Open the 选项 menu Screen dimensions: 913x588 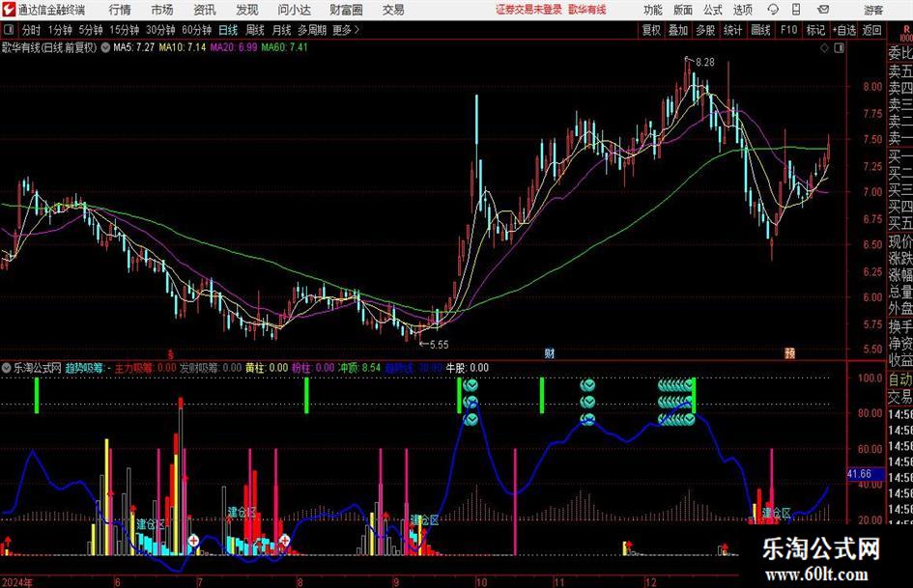(x=742, y=10)
